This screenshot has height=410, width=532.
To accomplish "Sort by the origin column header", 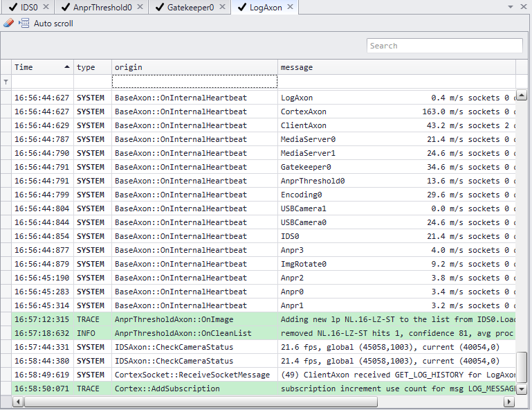I will point(195,67).
